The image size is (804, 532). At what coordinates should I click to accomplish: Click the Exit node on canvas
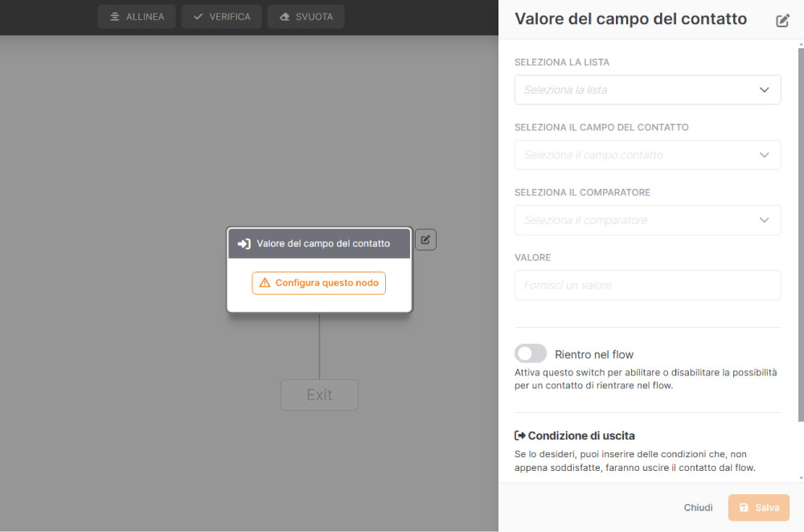coord(319,395)
